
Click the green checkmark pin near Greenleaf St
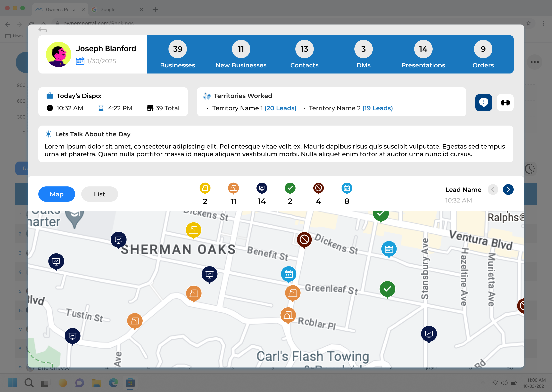pos(387,289)
